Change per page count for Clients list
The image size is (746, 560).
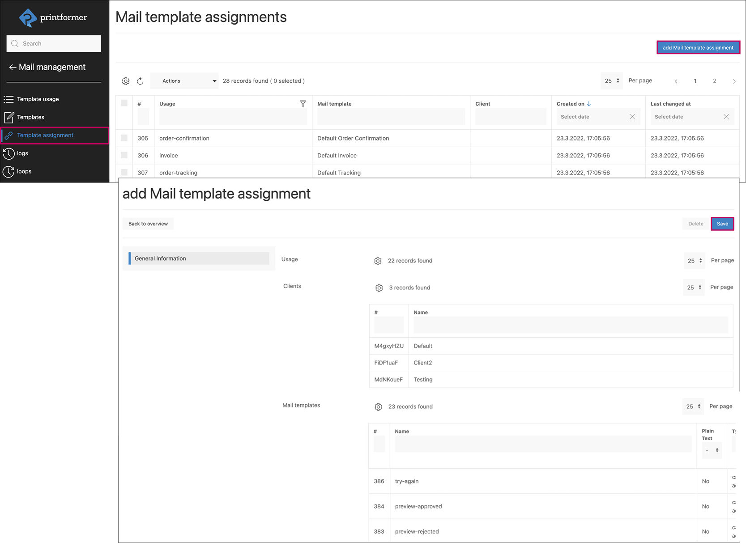(694, 288)
